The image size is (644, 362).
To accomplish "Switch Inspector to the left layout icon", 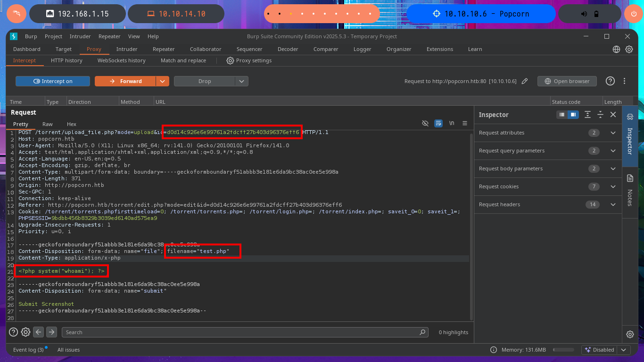I will pyautogui.click(x=561, y=115).
